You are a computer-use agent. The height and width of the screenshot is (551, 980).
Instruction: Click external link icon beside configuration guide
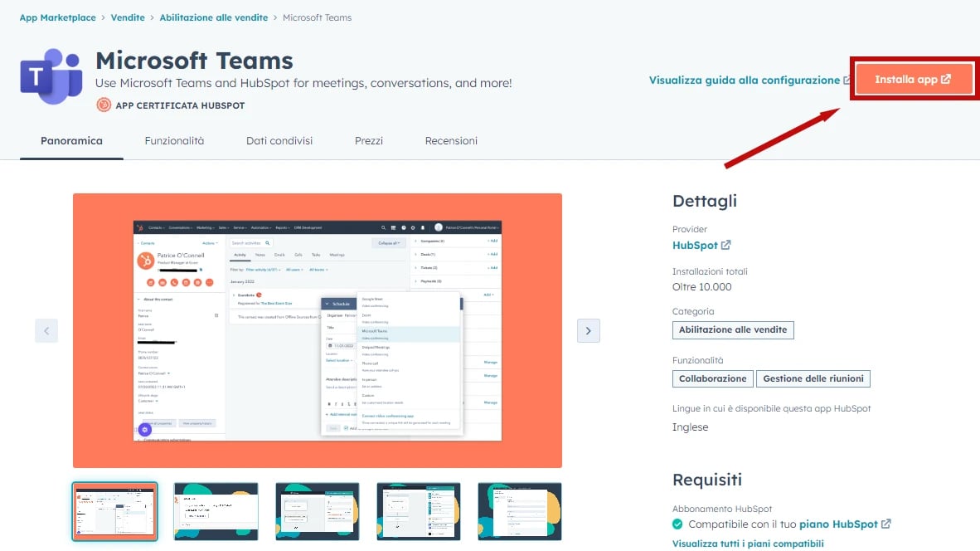(847, 80)
